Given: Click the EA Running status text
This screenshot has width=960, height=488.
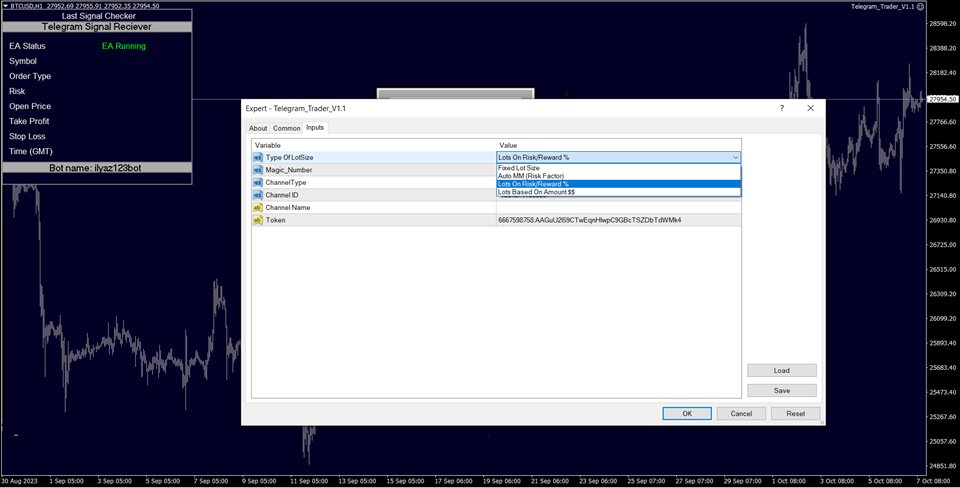Looking at the screenshot, I should 124,46.
